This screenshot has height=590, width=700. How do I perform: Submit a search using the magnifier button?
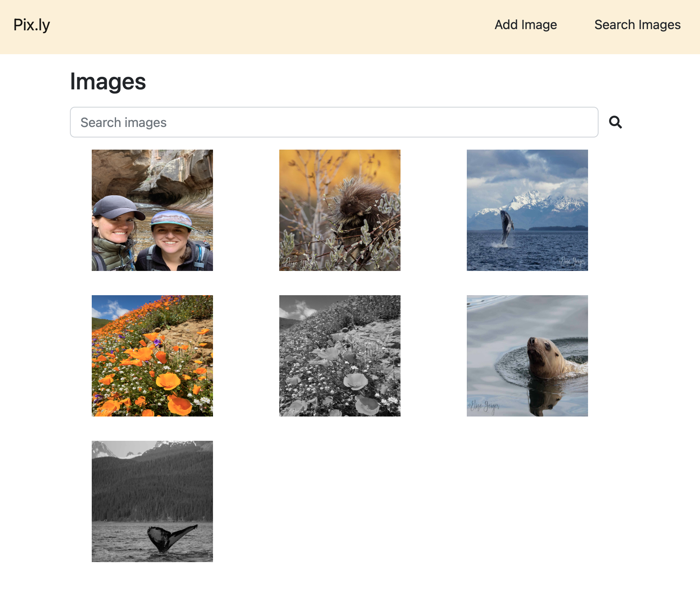(x=616, y=122)
